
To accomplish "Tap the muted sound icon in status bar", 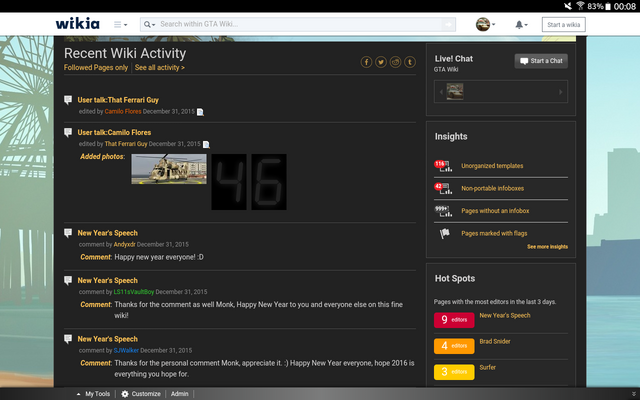I will [568, 6].
